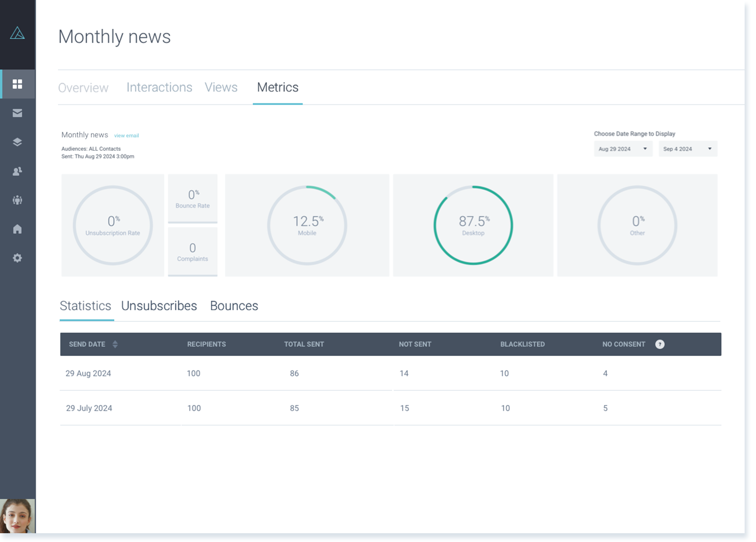Image resolution: width=756 pixels, height=542 pixels.
Task: Open the Bounces sub-tab
Action: [234, 306]
